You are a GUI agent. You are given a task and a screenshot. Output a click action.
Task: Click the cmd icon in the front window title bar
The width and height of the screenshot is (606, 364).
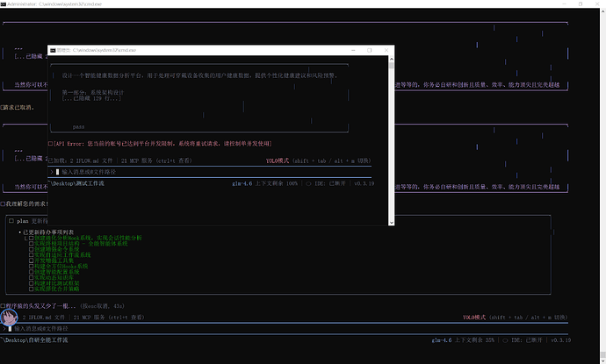point(53,51)
